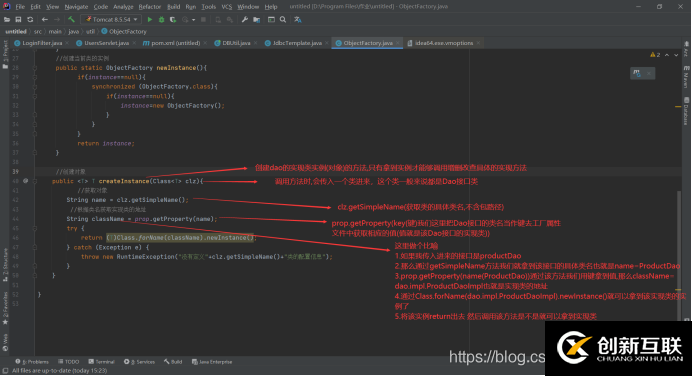Go to previous highlighted error arrow
Viewport: 692px width, 376px height.
[667, 55]
